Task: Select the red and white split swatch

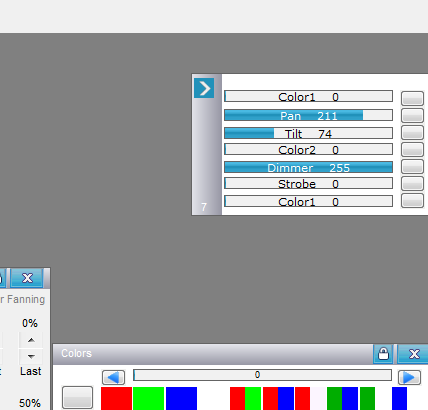Action: (x=311, y=398)
